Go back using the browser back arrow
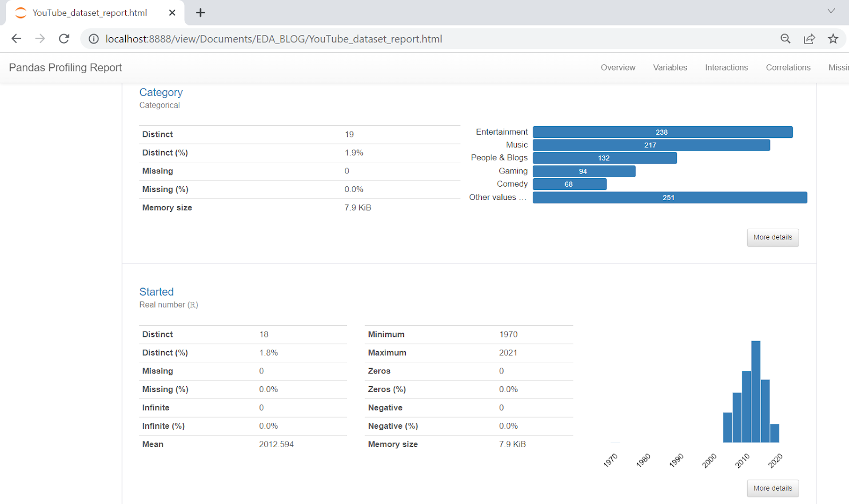The width and height of the screenshot is (849, 504). coord(16,39)
